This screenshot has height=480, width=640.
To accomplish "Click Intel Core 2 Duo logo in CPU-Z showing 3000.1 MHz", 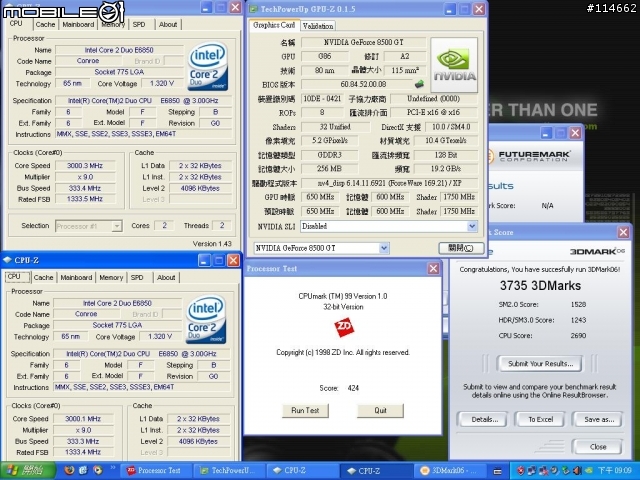I will 206,320.
